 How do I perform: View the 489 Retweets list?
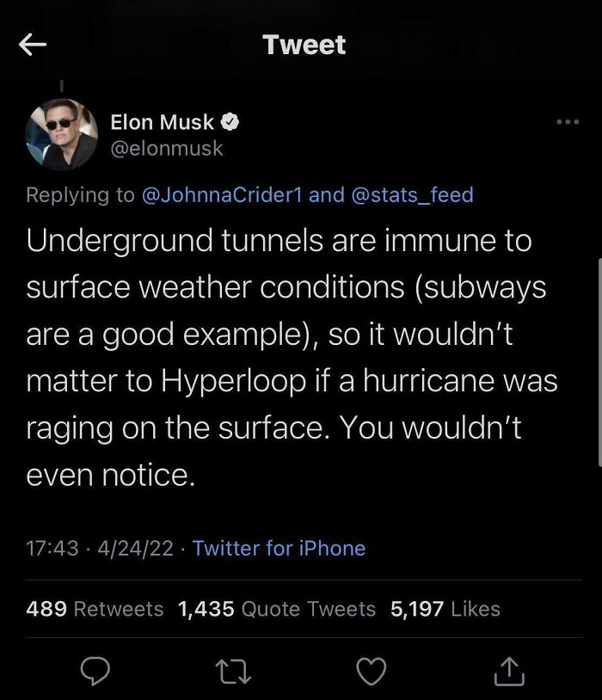[95, 609]
